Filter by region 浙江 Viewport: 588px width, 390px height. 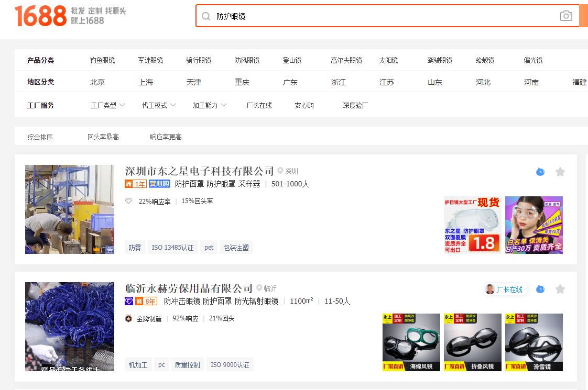(339, 82)
